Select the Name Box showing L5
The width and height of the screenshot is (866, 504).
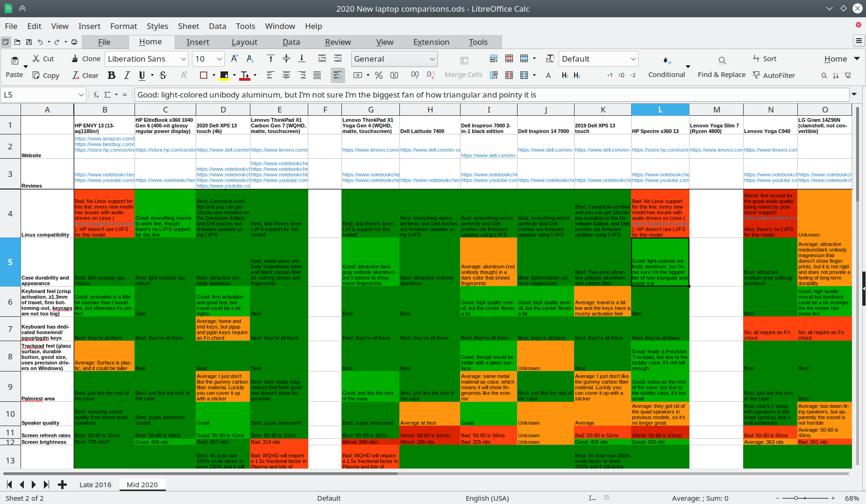pyautogui.click(x=42, y=94)
